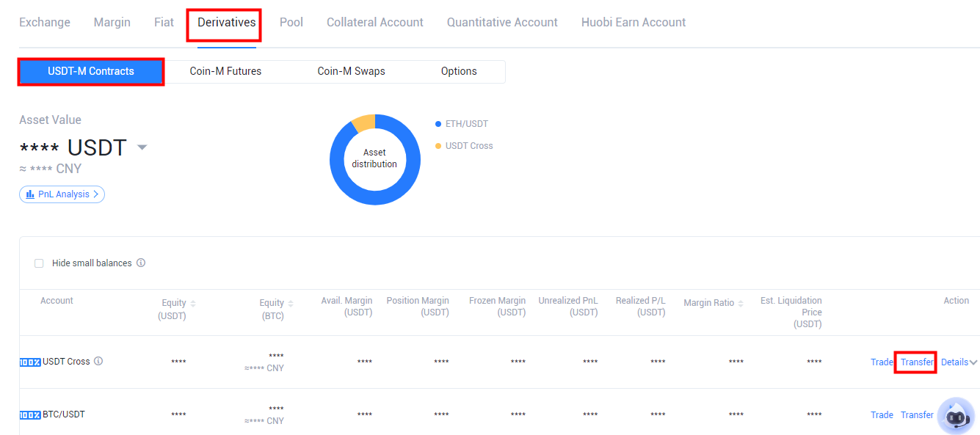Open the Quantitative Account tab
The image size is (980, 435).
tap(502, 22)
